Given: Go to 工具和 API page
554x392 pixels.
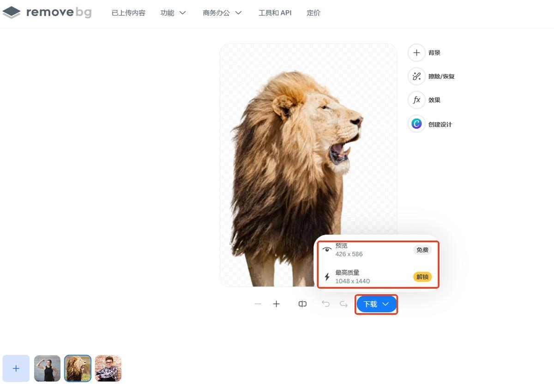Looking at the screenshot, I should click(275, 13).
